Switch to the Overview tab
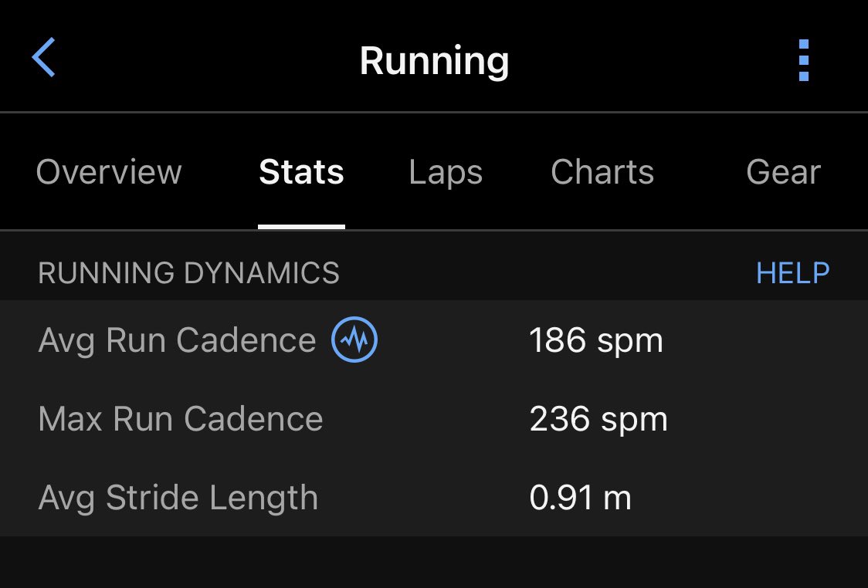Image resolution: width=868 pixels, height=588 pixels. pos(109,172)
